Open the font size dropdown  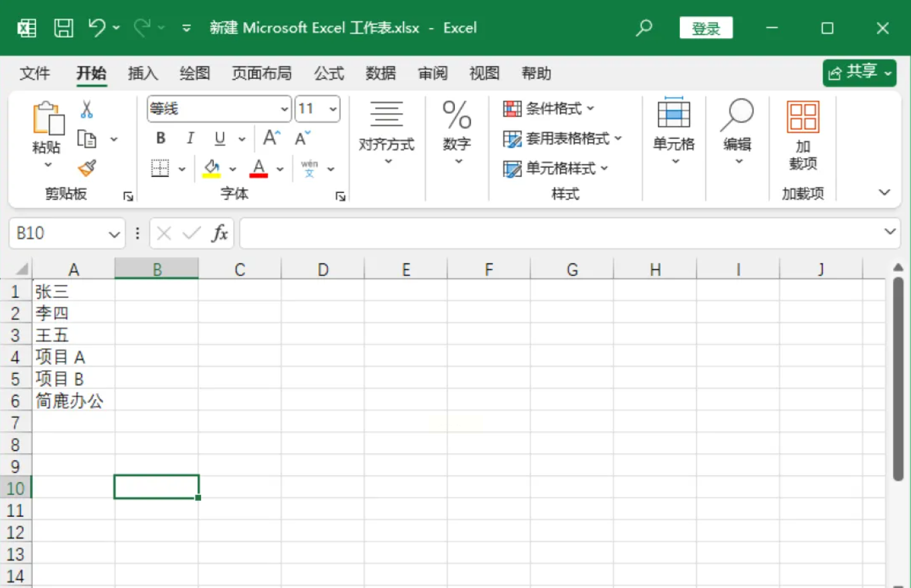coord(333,109)
